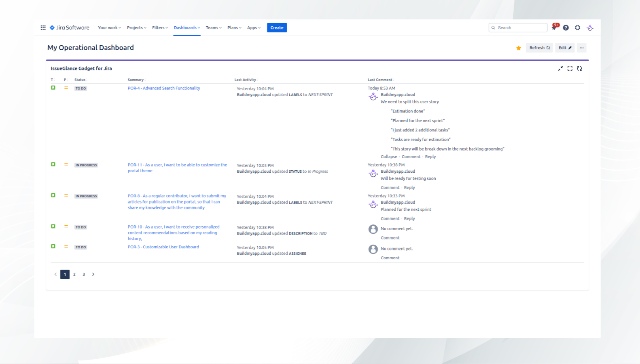Expand the Projects dropdown menu
This screenshot has width=640, height=364.
pos(136,28)
